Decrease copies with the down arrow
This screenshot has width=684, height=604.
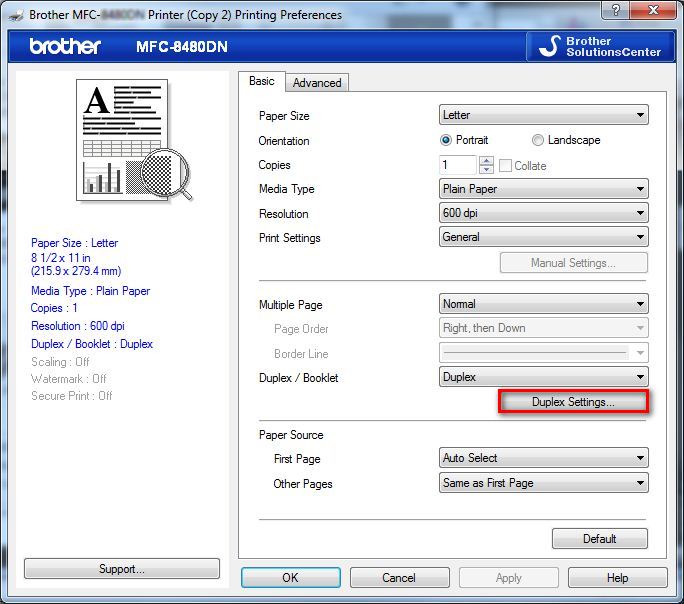(x=486, y=170)
